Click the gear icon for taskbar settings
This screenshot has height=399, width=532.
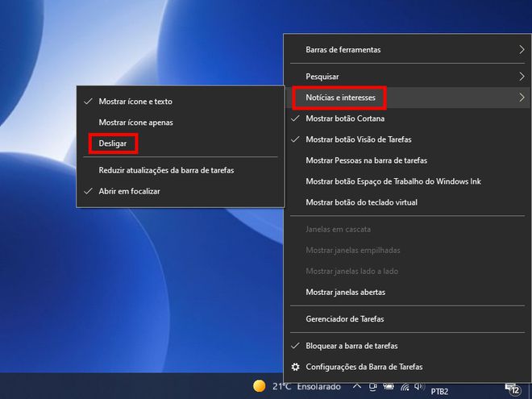tap(296, 367)
